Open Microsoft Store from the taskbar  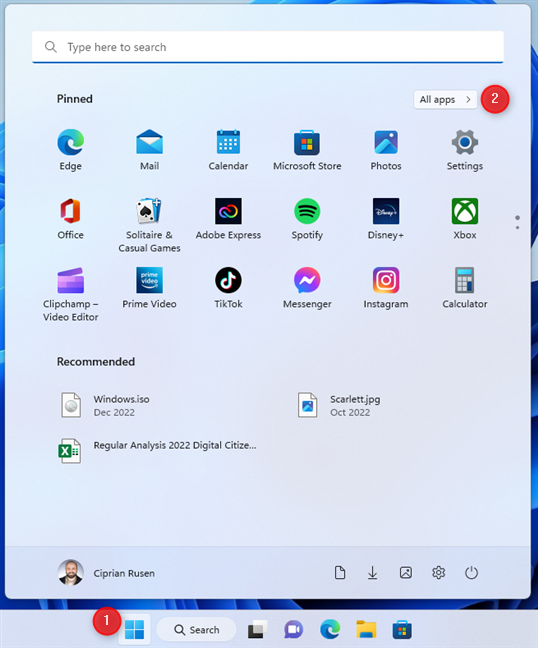click(402, 629)
